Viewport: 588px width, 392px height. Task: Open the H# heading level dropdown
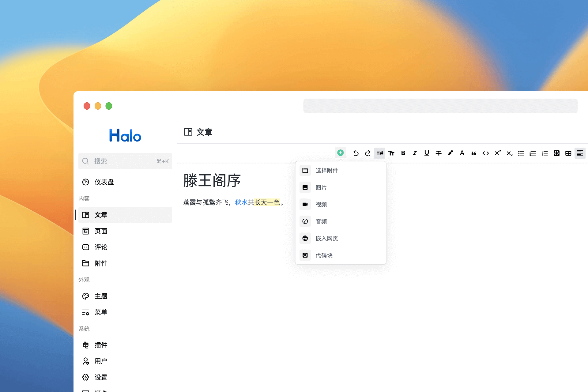click(x=379, y=153)
